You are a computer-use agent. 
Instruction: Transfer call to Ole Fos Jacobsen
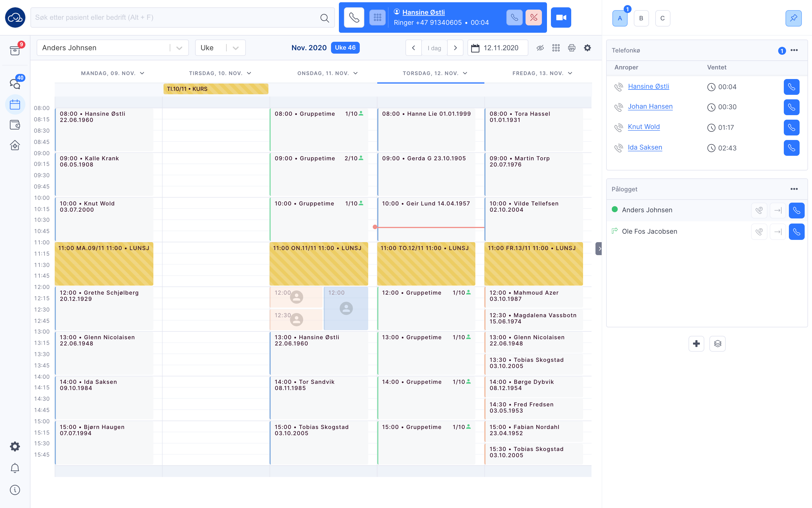click(778, 231)
